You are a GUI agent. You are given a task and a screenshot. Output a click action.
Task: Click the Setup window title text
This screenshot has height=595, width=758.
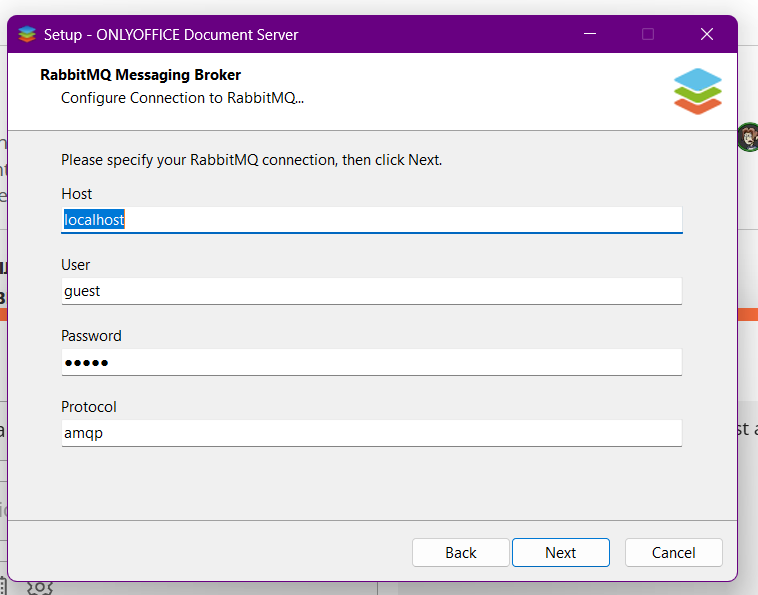coord(171,35)
